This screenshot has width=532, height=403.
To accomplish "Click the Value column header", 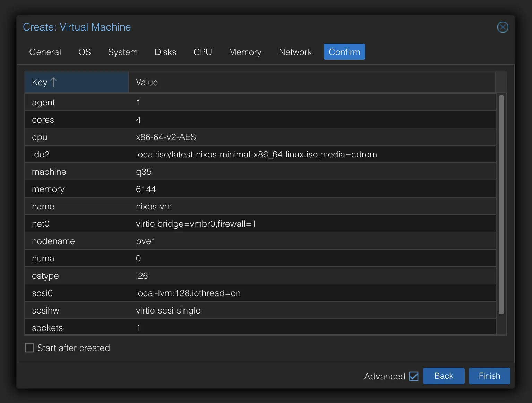I will click(312, 82).
